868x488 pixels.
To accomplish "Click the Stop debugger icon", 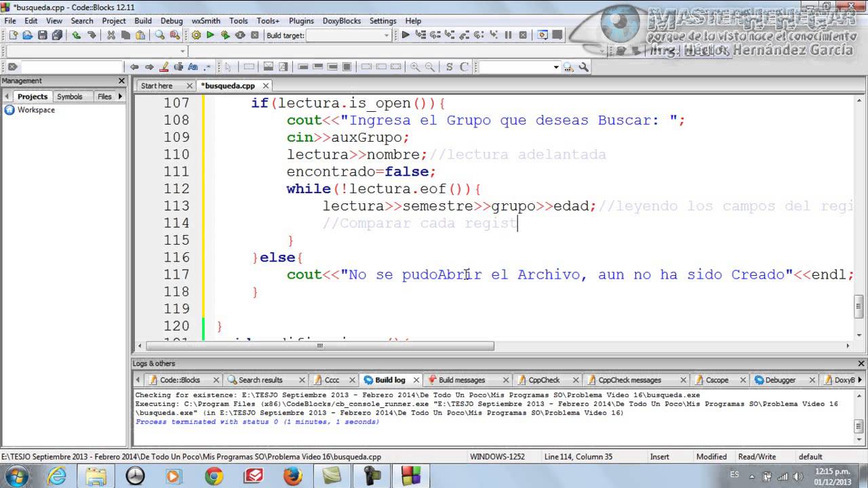I will coord(523,35).
